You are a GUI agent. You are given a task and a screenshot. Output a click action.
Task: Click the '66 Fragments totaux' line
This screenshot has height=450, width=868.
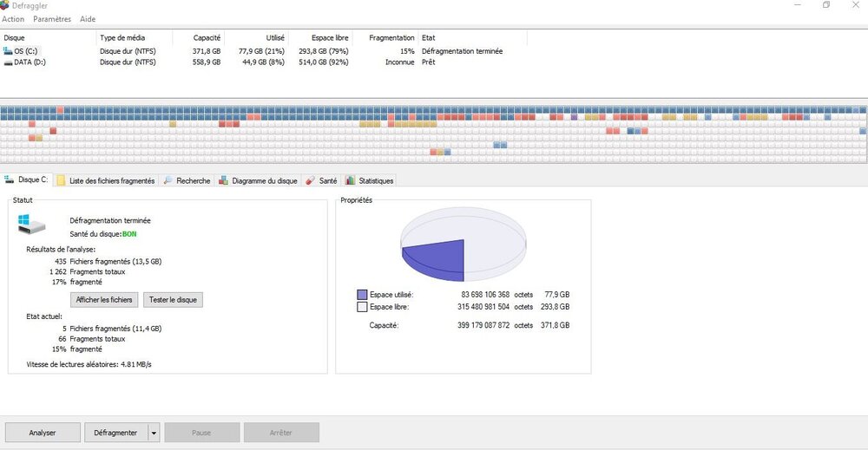[91, 339]
